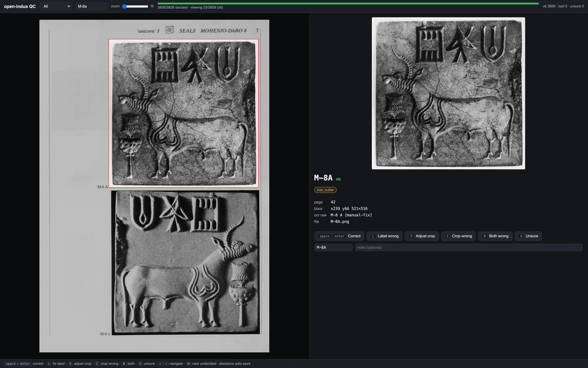Viewport: 588px width, 368px height.
Task: Click 'SEALS MOHENJO-DARO 8' page header
Action: [213, 31]
